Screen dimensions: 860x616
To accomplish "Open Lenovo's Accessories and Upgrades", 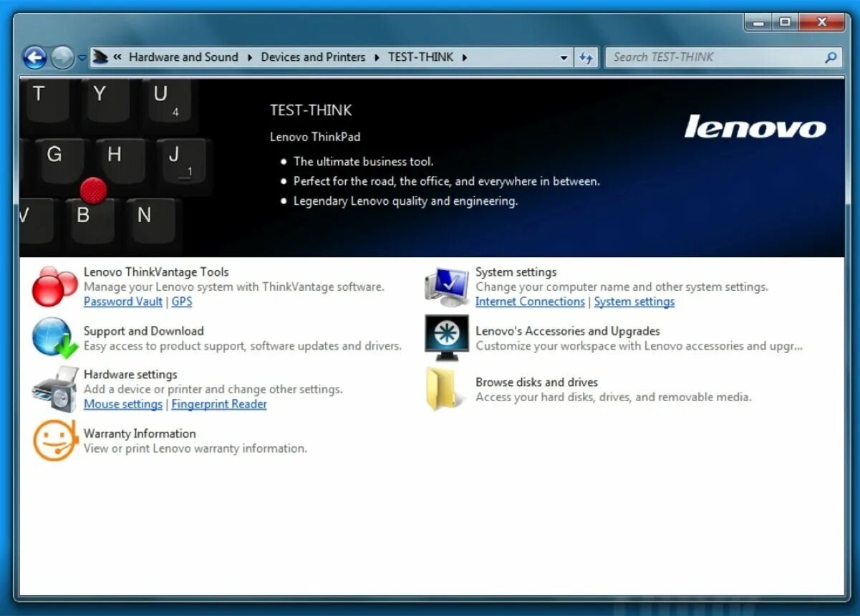I will (x=568, y=331).
